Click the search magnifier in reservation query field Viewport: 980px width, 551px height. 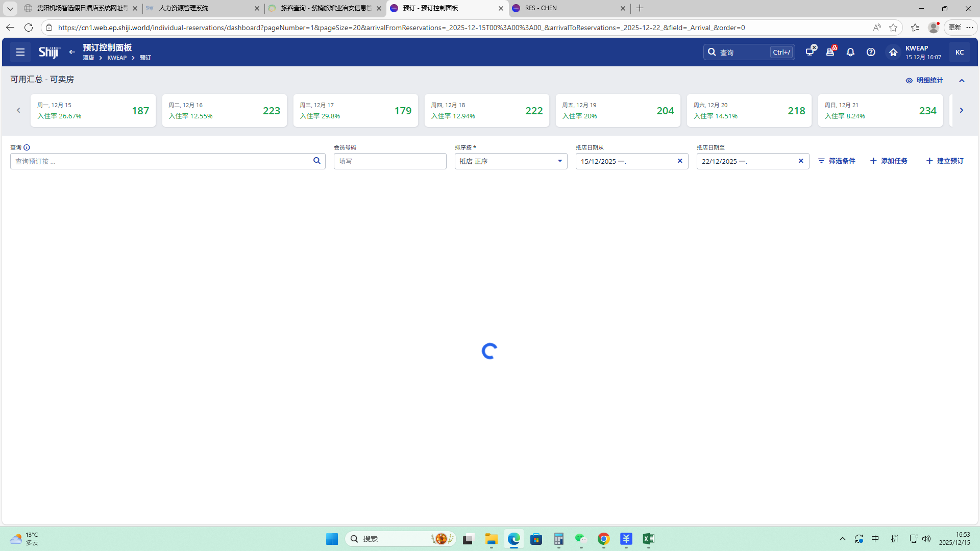[317, 161]
